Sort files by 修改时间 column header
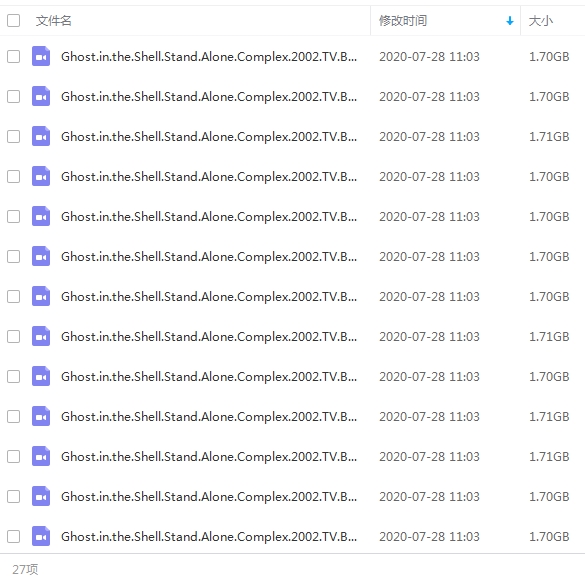 point(403,21)
